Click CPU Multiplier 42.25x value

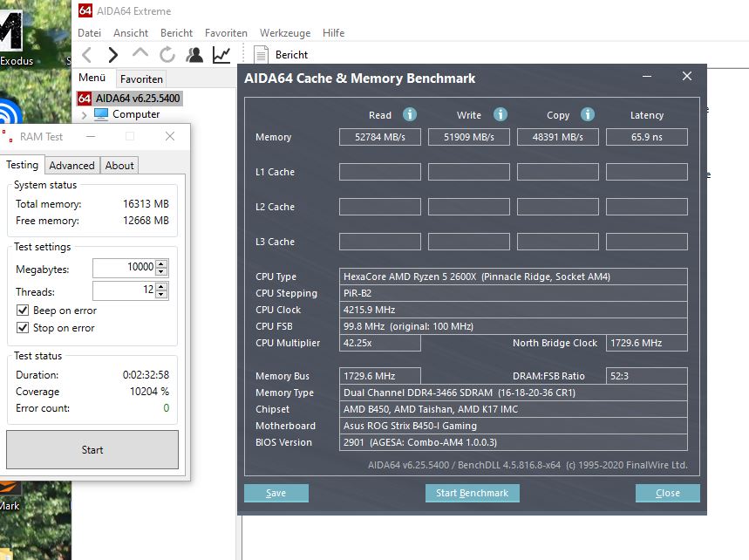[380, 343]
